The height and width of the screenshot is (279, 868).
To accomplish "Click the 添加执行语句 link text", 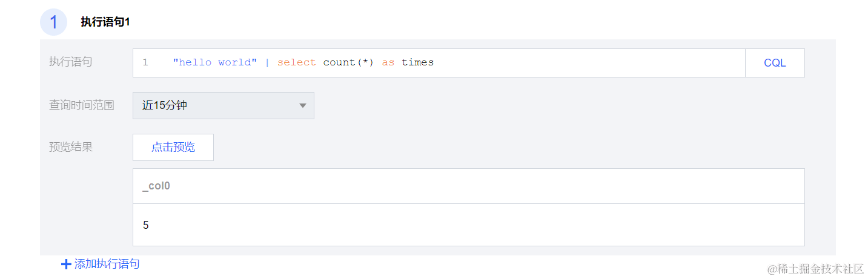I will coord(107,264).
